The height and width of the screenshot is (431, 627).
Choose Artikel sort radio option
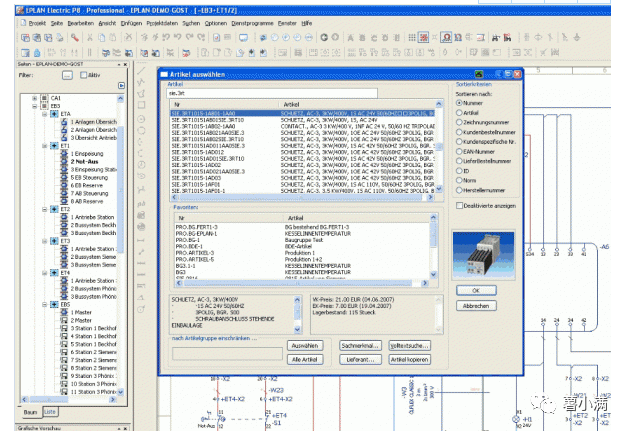click(460, 113)
